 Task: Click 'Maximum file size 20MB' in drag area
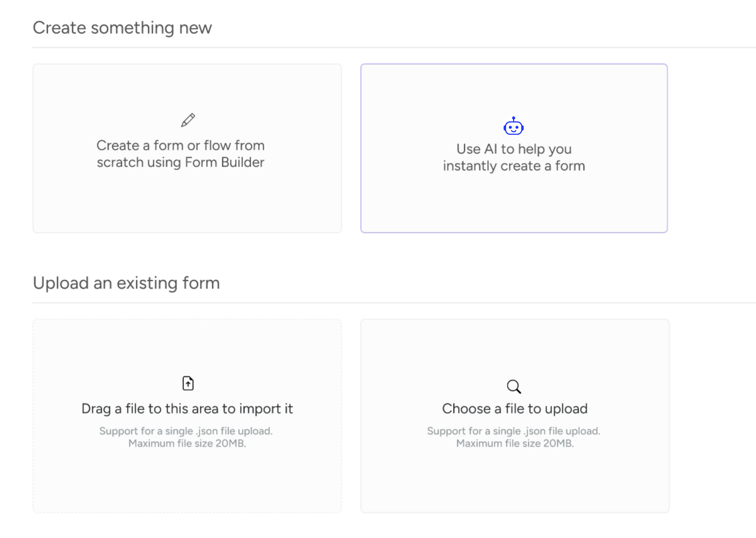click(x=187, y=443)
